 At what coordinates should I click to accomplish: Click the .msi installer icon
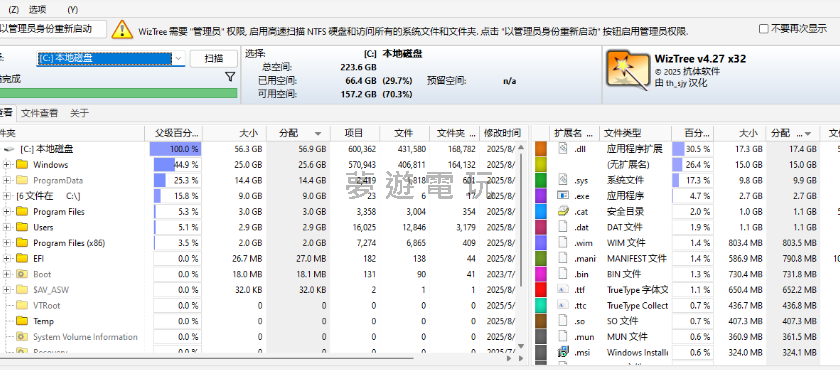[562, 352]
